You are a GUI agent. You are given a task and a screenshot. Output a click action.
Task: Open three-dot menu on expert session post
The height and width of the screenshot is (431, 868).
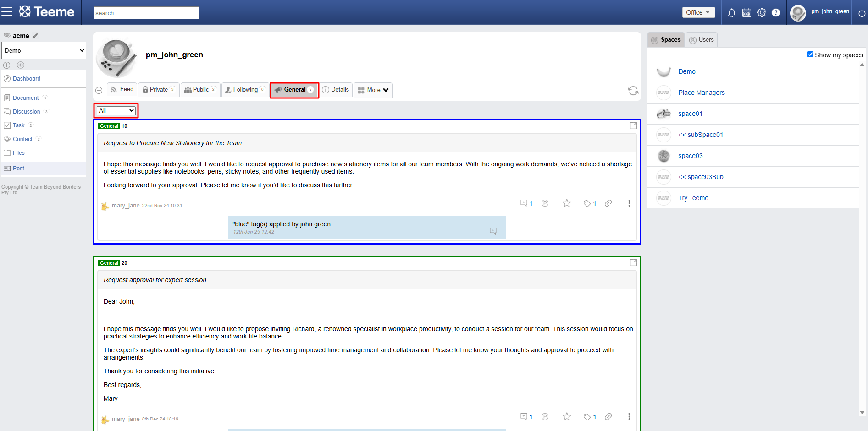(629, 416)
